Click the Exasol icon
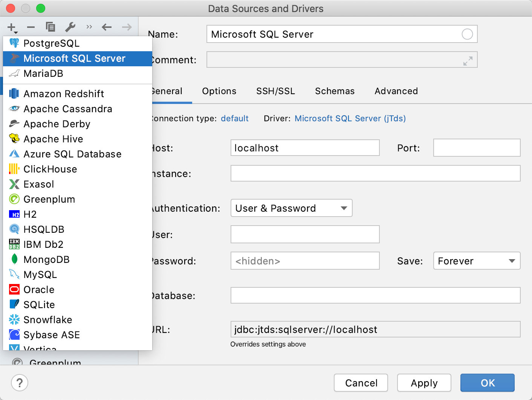Screen dimensions: 532x400 pyautogui.click(x=14, y=184)
